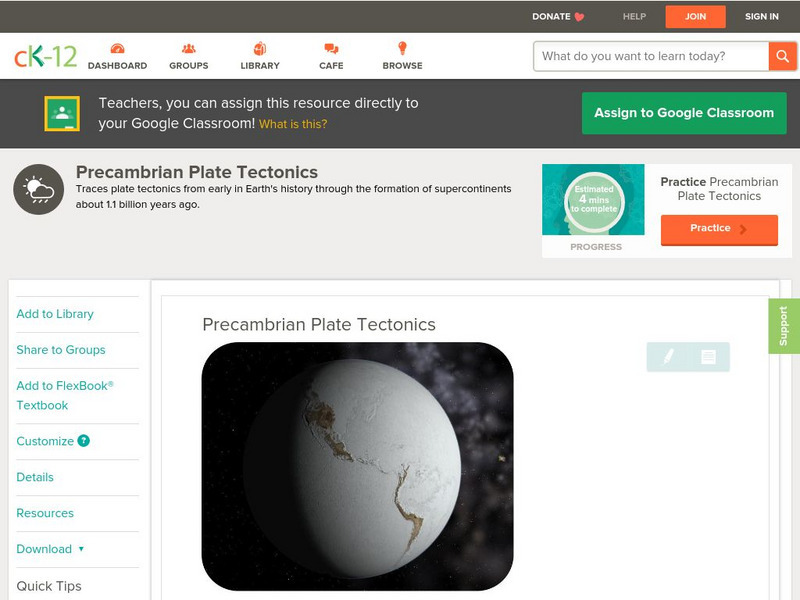Open the What is this? link

coord(293,124)
